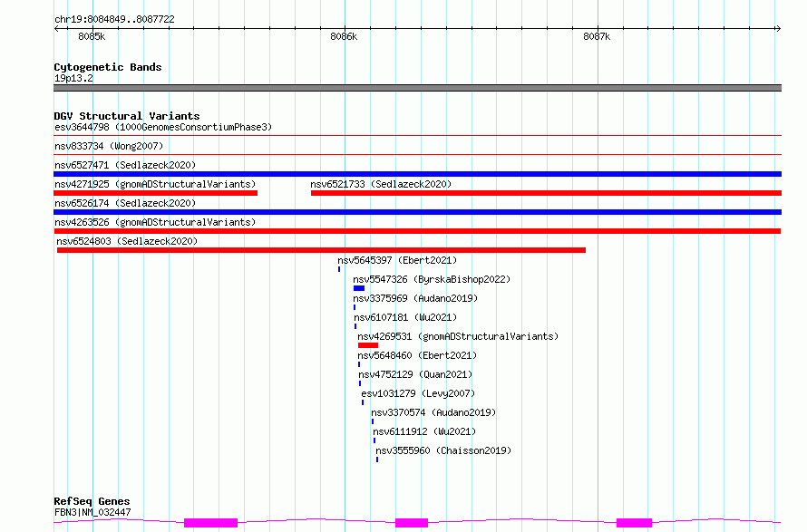Click the RefSeq Genes track heading
The height and width of the screenshot is (532, 807).
tap(92, 501)
